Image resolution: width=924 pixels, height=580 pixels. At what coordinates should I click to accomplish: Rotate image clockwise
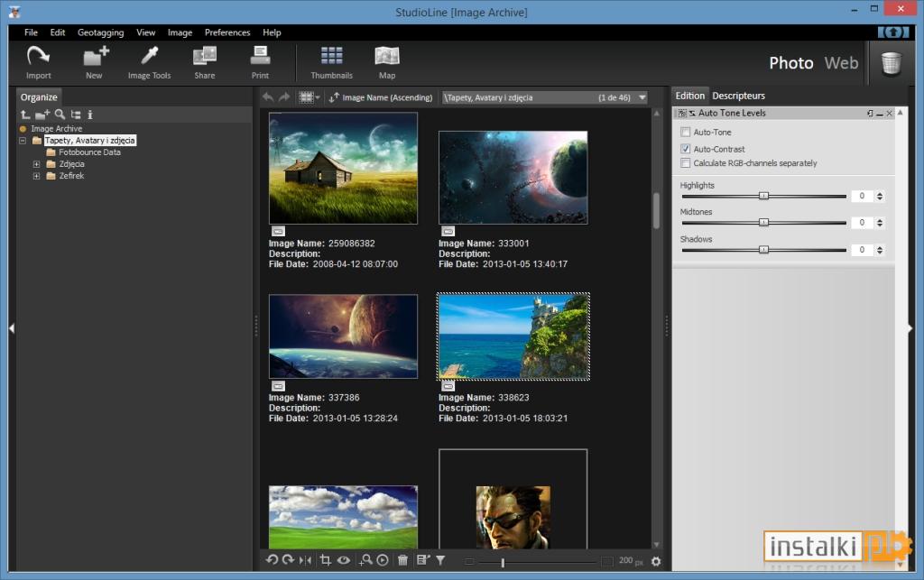click(288, 560)
